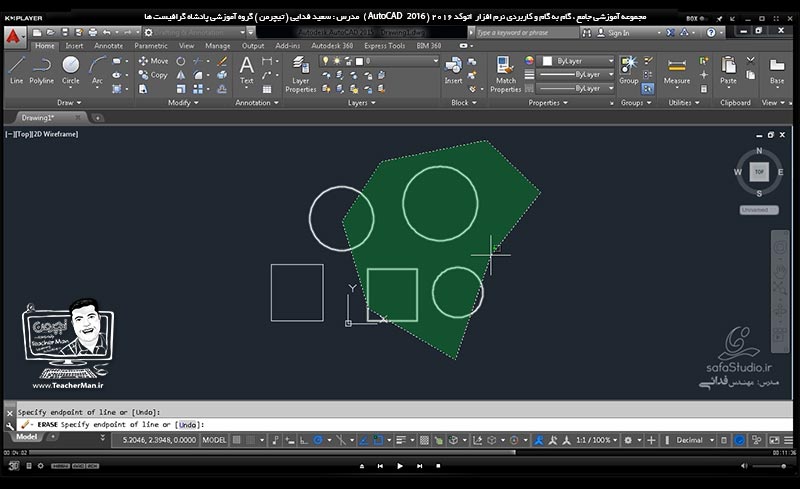Switch to the Annotate ribbon tab
Viewport: 800px width, 489px height.
(x=108, y=45)
